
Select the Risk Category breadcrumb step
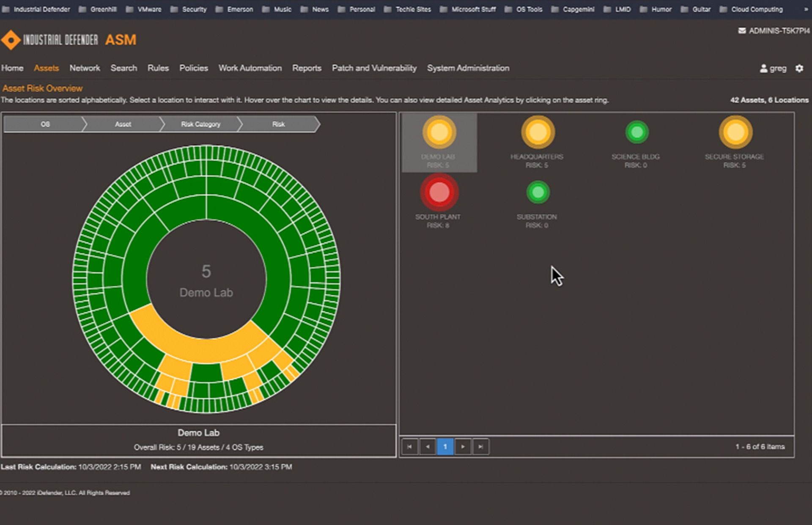(x=200, y=124)
